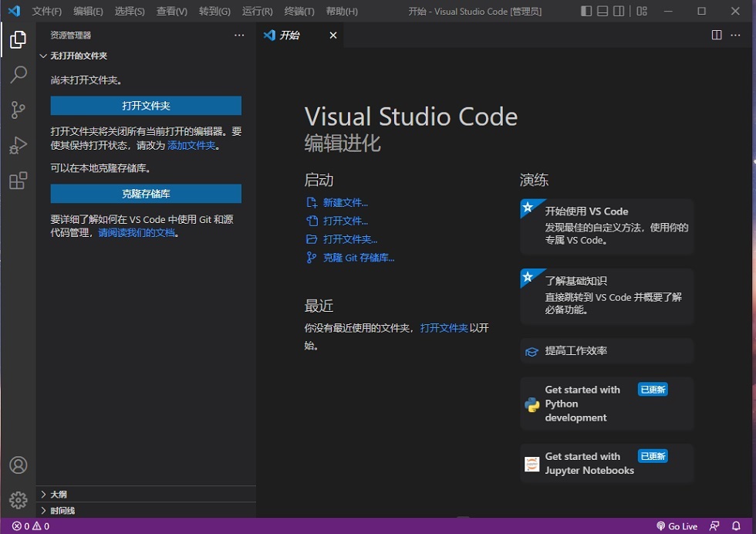Click the split editor right icon
Image resolution: width=756 pixels, height=534 pixels.
pyautogui.click(x=717, y=35)
